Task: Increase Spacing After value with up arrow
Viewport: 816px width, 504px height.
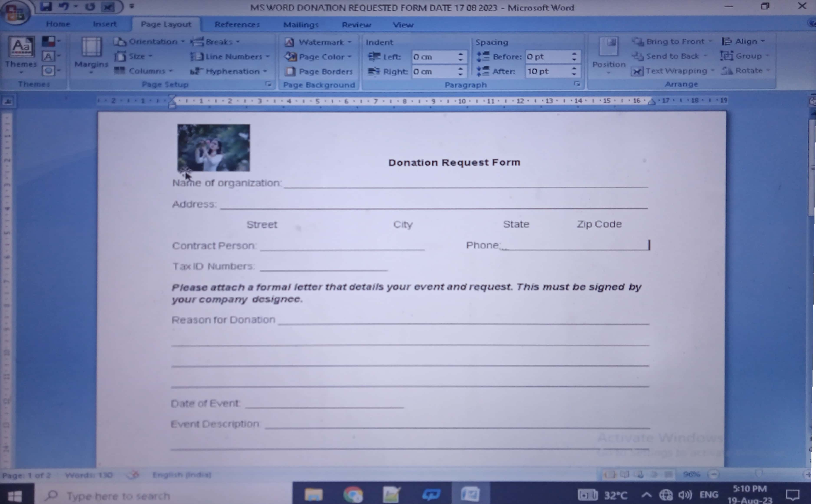Action: 574,68
